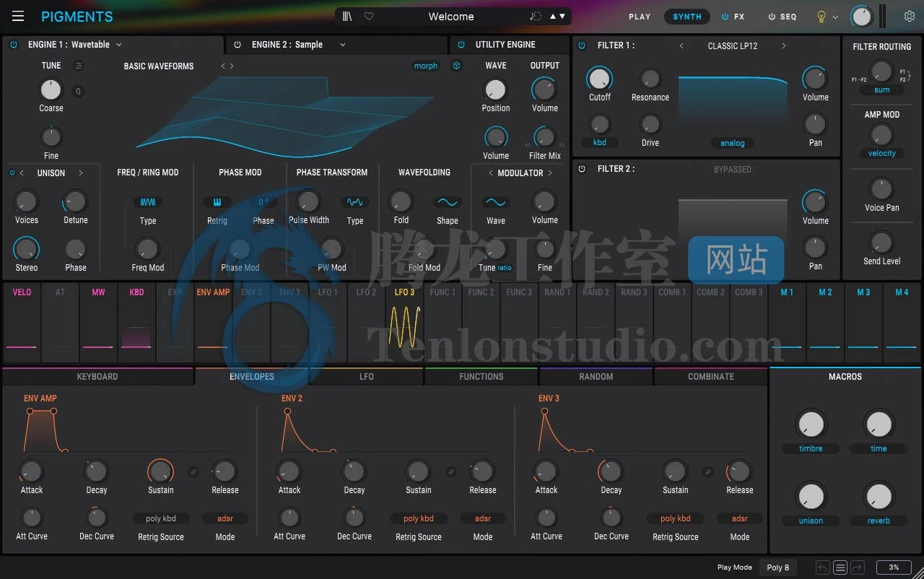The height and width of the screenshot is (579, 924).
Task: Click the adsr Mode button under ENV AMP
Action: (225, 518)
